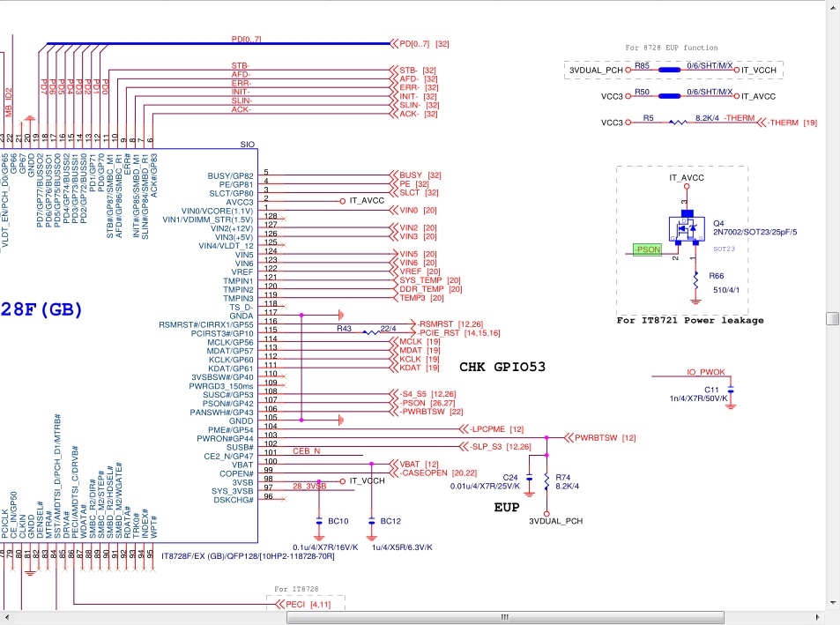Select the 'For 8728 EUP function' note
The height and width of the screenshot is (625, 840).
pos(672,48)
